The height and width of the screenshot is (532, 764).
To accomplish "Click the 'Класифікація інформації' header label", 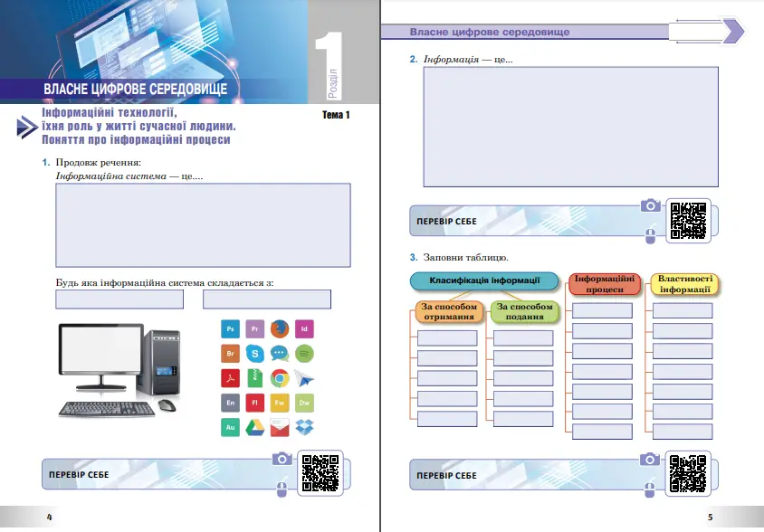I will [484, 281].
